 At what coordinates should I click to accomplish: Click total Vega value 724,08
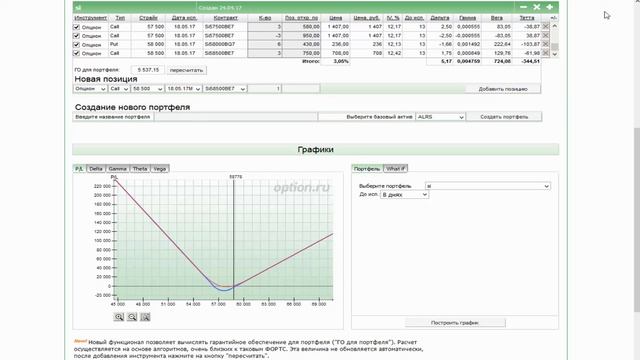coord(502,61)
